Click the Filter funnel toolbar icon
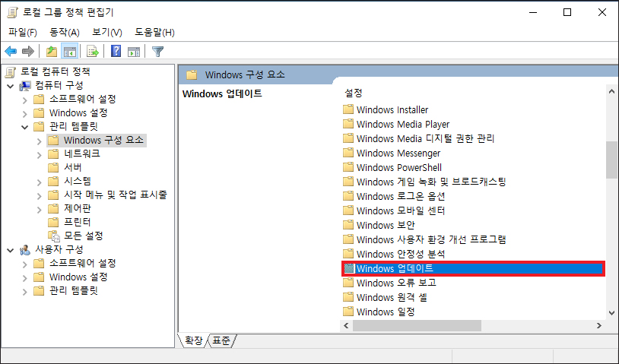Image resolution: width=619 pixels, height=364 pixels. (157, 51)
